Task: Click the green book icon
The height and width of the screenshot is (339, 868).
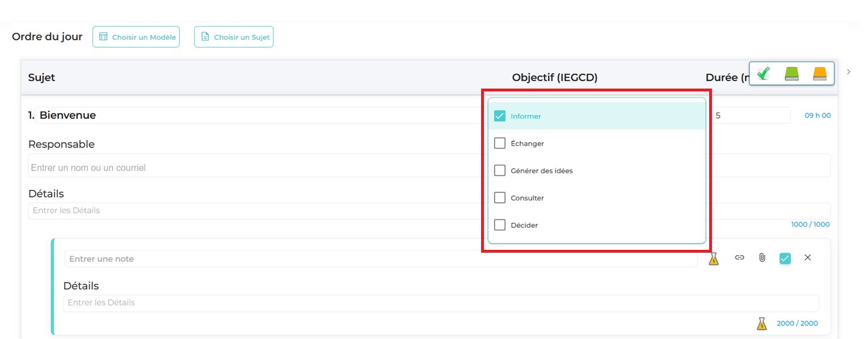Action: (x=791, y=74)
